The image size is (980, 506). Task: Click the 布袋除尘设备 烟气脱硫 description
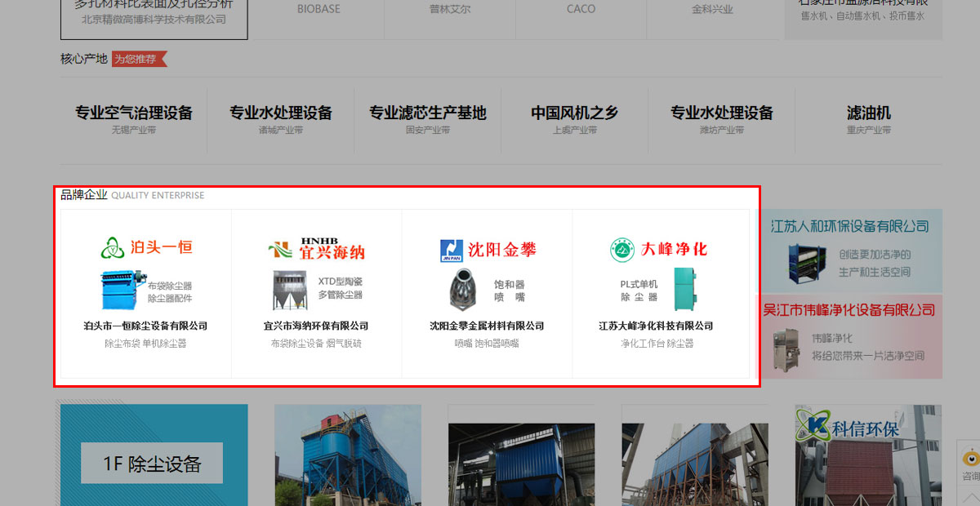[316, 344]
